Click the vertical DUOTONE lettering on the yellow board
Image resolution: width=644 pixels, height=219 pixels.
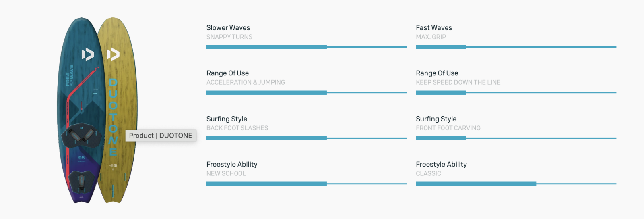[x=113, y=117]
